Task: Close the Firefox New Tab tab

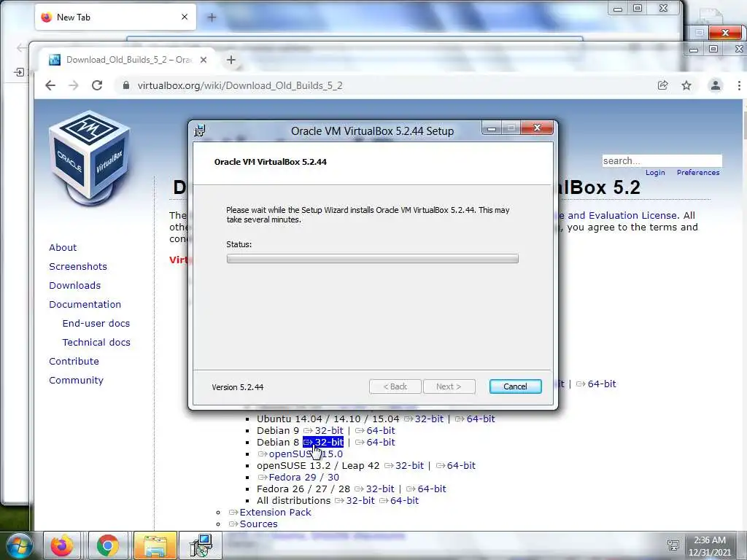Action: 185,17
